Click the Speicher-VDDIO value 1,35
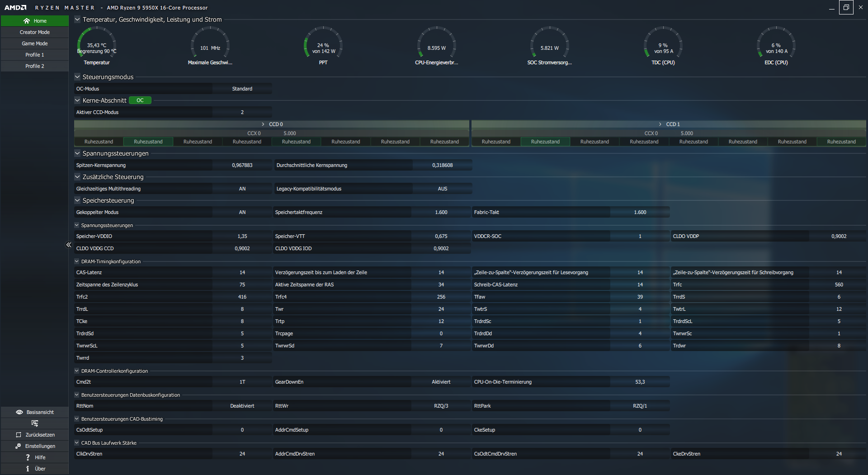Image resolution: width=868 pixels, height=475 pixels. tap(242, 236)
